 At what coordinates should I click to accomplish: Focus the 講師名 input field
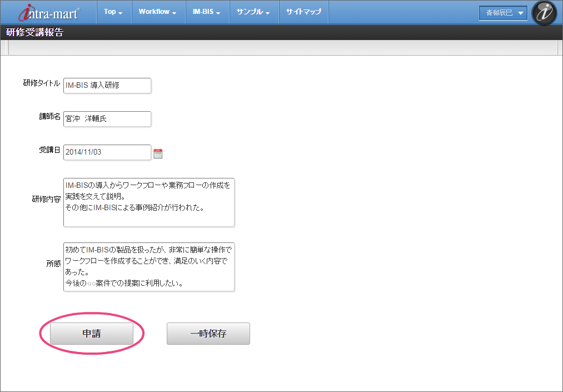(x=107, y=119)
